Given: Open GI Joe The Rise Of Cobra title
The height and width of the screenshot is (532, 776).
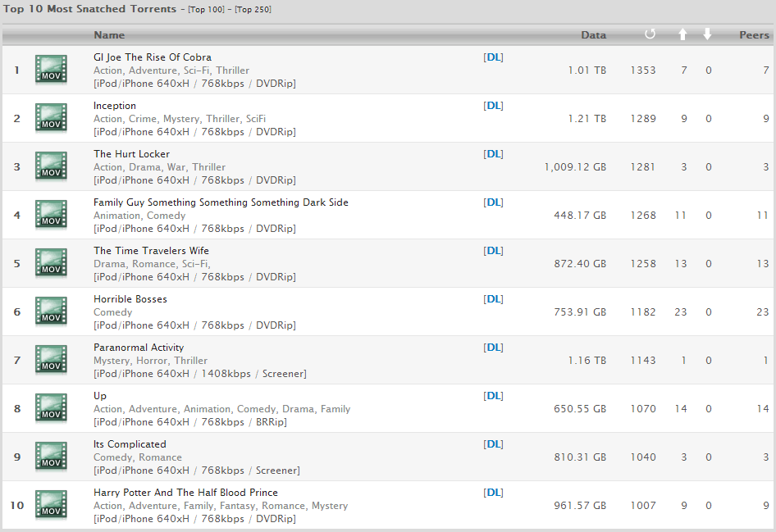Looking at the screenshot, I should [x=153, y=57].
